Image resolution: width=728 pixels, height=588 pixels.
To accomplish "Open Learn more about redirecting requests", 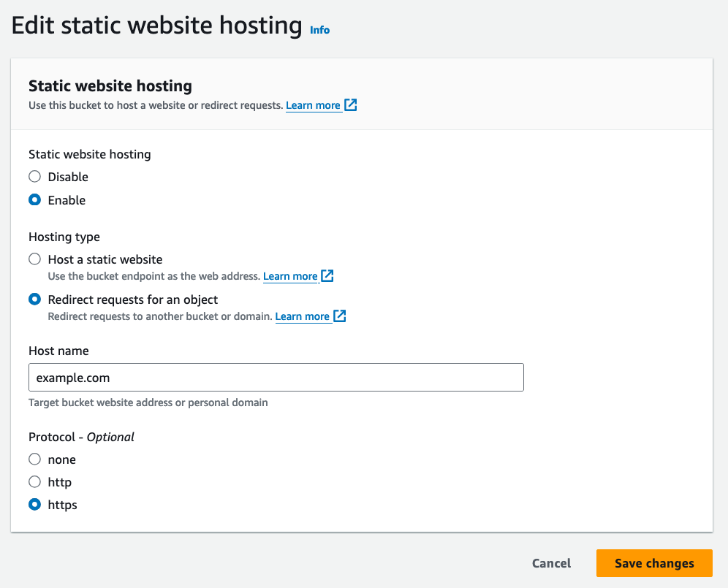I will 302,316.
